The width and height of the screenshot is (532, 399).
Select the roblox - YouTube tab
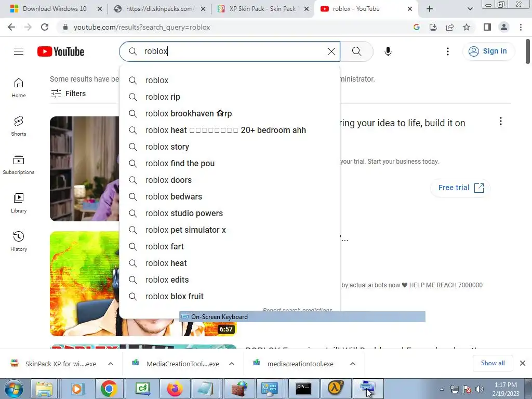[366, 9]
